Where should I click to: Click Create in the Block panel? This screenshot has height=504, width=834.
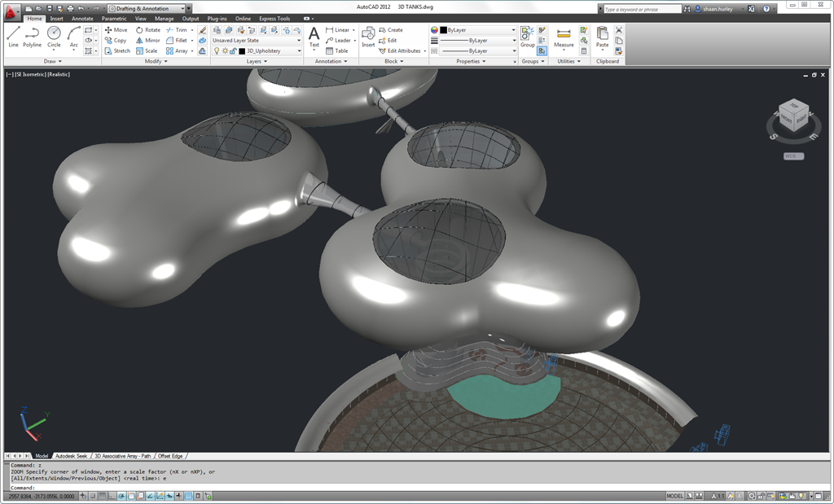pyautogui.click(x=392, y=29)
